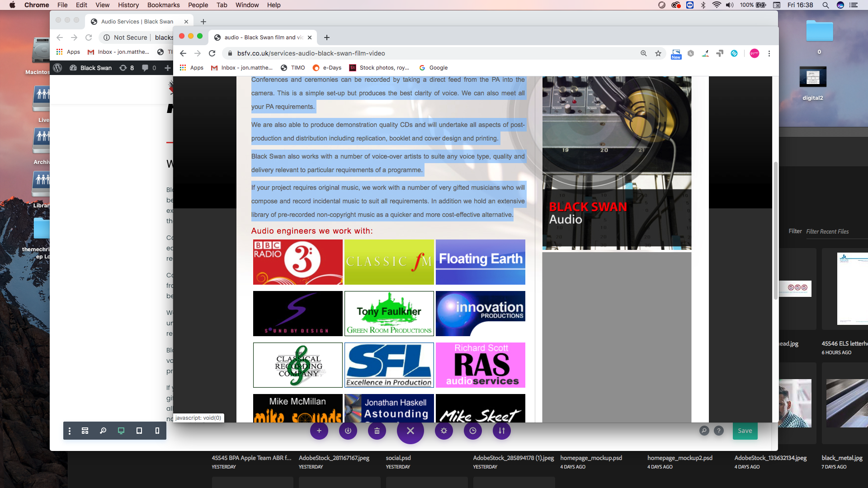Open the History menu
This screenshot has height=488, width=868.
click(x=128, y=5)
